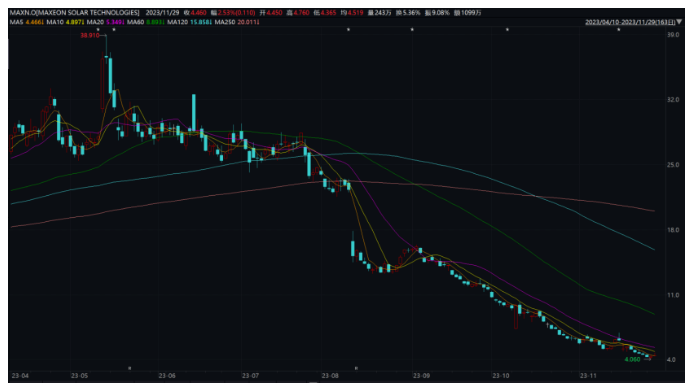Click the event star marker above 23-09
This screenshot has width=690, height=387.
(412, 29)
